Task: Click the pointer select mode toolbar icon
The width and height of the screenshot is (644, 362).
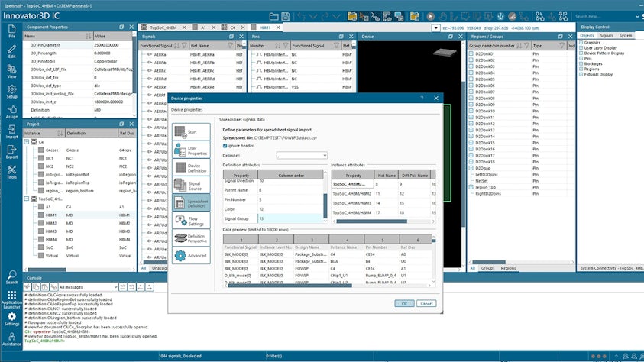Action: pyautogui.click(x=430, y=16)
